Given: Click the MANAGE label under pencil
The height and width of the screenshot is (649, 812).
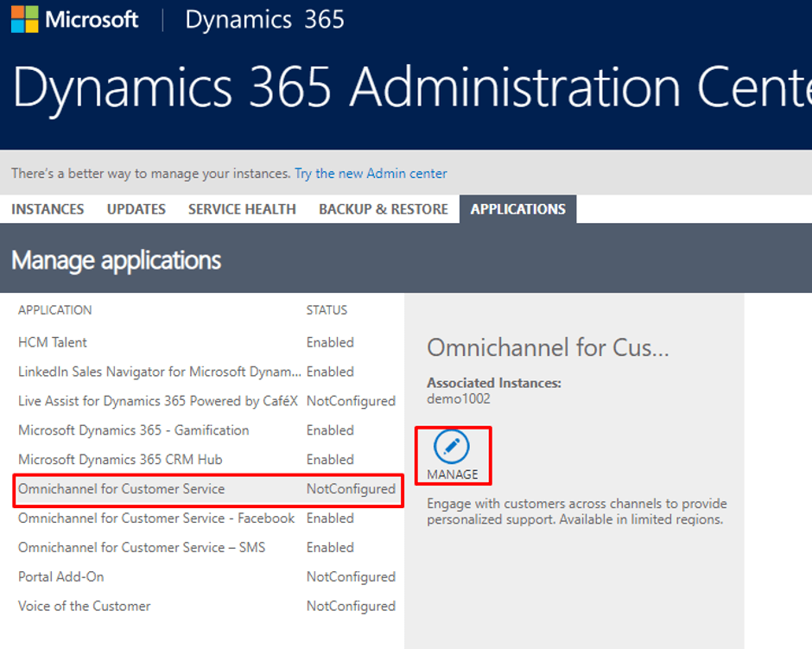Looking at the screenshot, I should pos(452,474).
